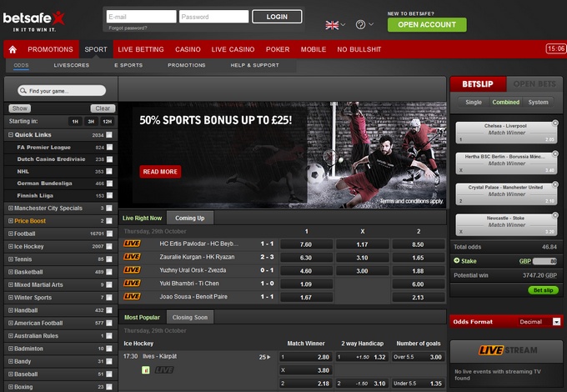Click the green plus icon next to Stake

tap(456, 261)
